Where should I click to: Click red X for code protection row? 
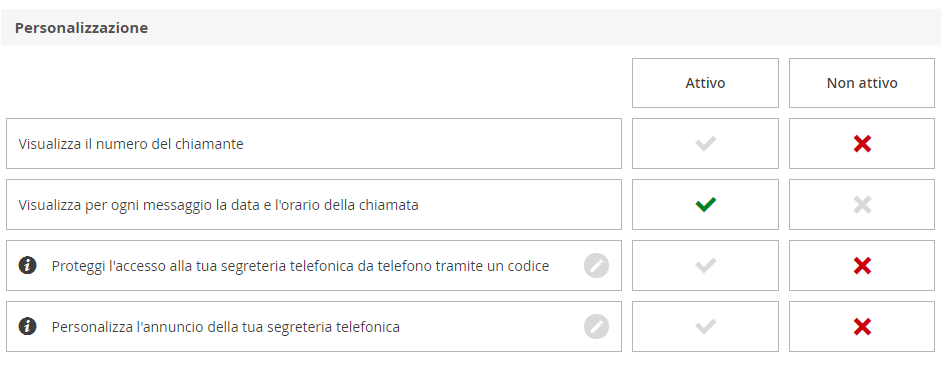[862, 266]
